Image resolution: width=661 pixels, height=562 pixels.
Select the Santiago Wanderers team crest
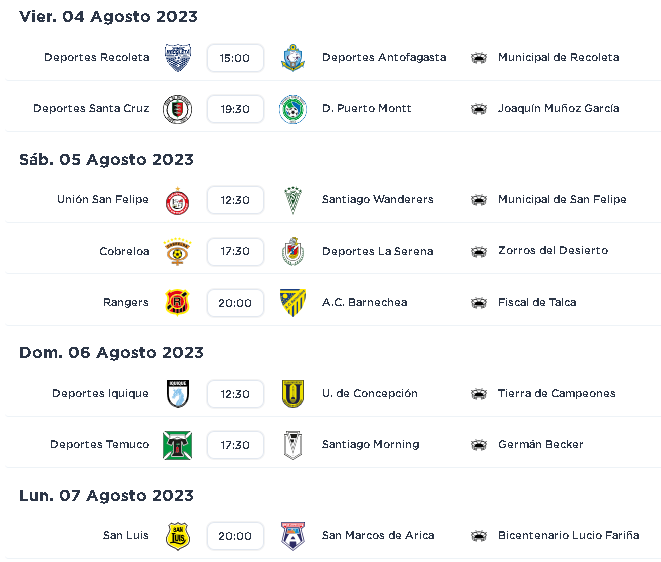click(293, 200)
